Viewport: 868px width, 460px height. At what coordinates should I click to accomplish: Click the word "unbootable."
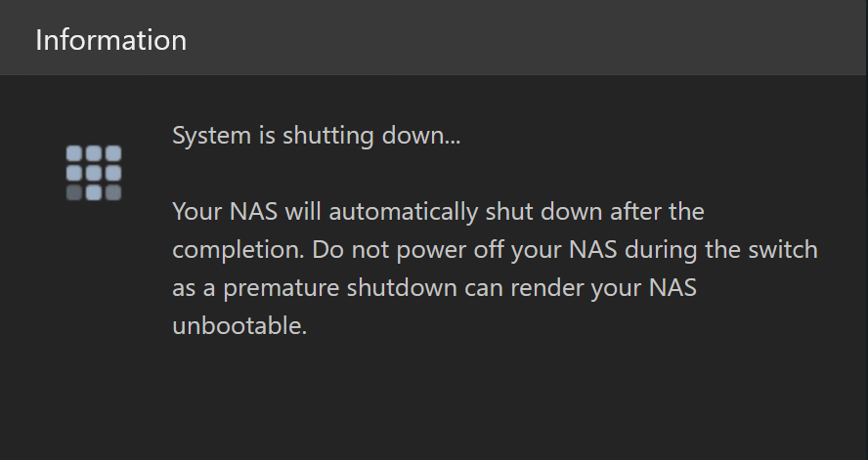coord(239,325)
